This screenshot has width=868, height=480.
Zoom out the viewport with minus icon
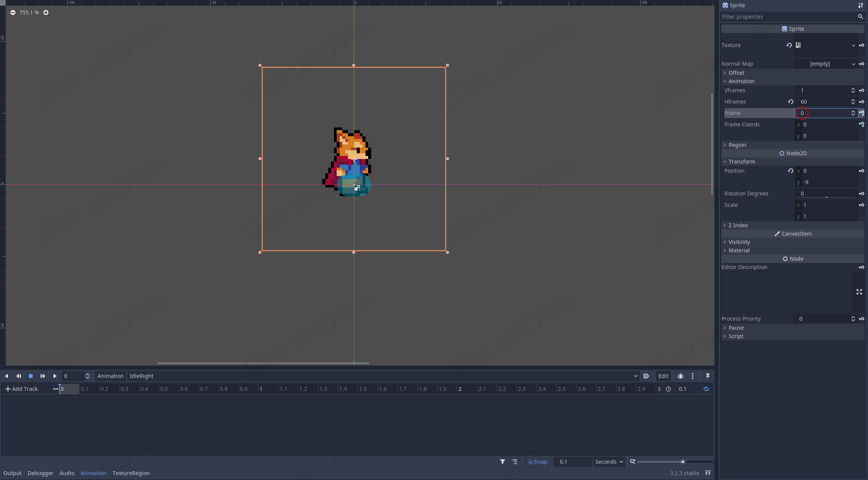[13, 13]
